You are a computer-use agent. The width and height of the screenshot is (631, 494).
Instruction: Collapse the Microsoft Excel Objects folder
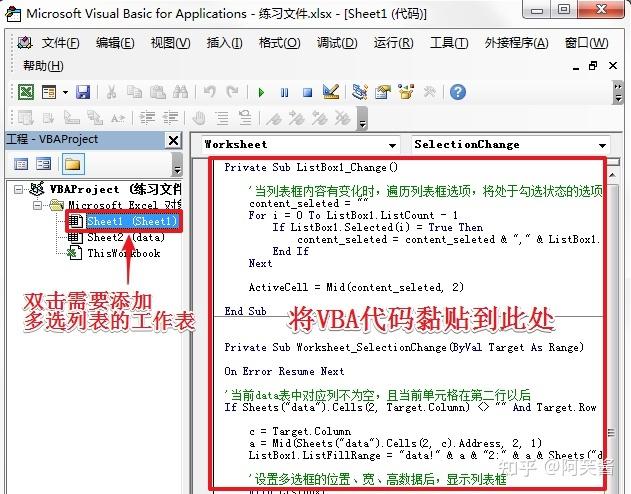37,205
